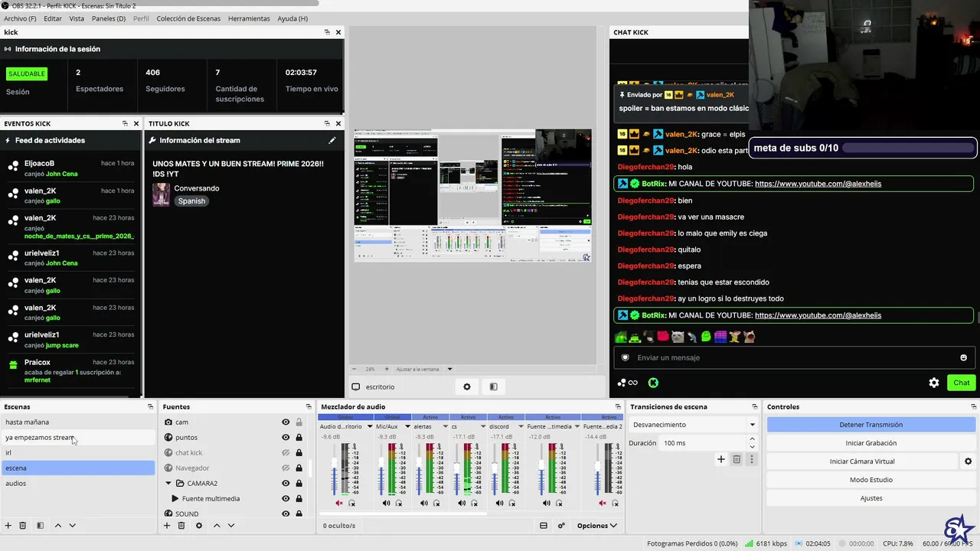The height and width of the screenshot is (551, 980).
Task: Edit stream info with the pencil icon
Action: pyautogui.click(x=332, y=140)
